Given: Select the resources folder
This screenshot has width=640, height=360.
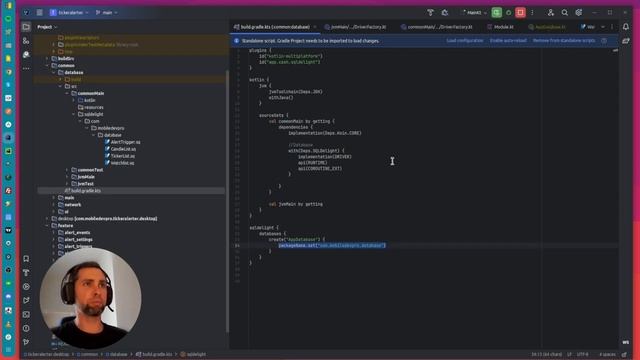Looking at the screenshot, I should pyautogui.click(x=91, y=107).
